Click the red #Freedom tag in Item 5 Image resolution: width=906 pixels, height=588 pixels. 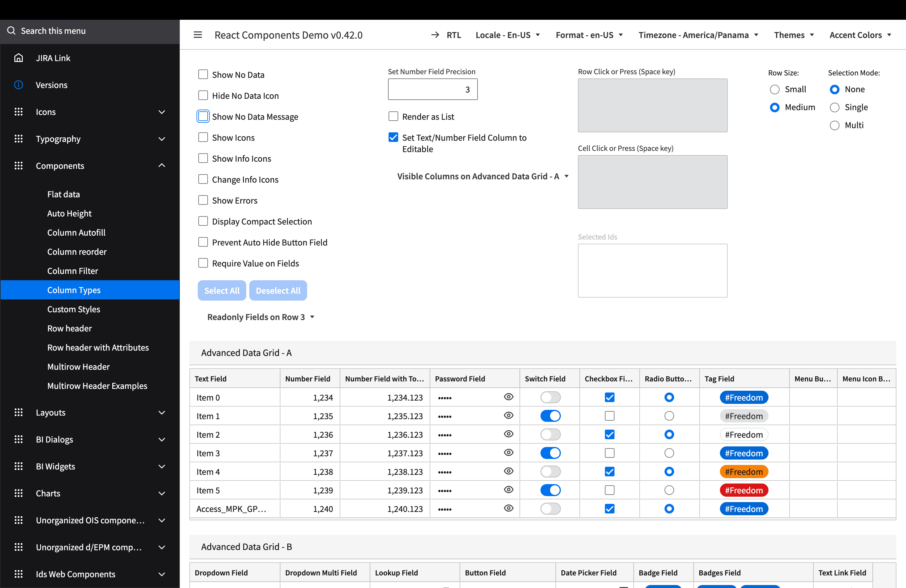tap(744, 490)
